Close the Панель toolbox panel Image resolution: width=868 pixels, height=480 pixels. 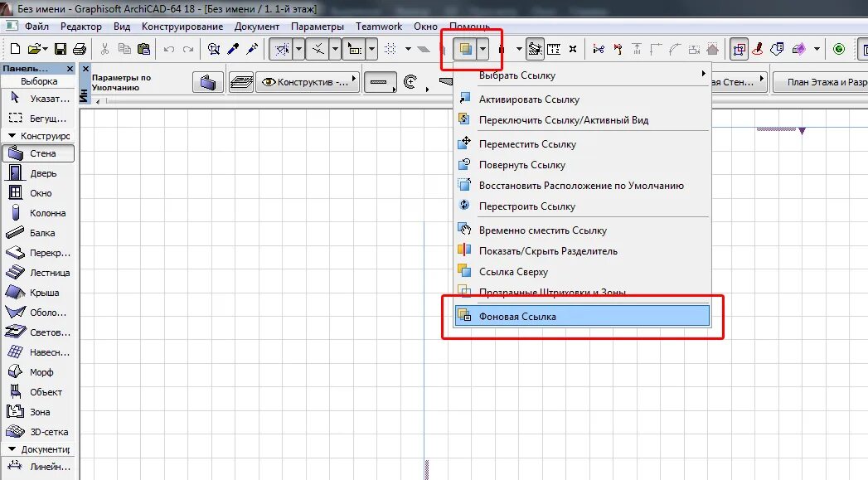pyautogui.click(x=70, y=69)
